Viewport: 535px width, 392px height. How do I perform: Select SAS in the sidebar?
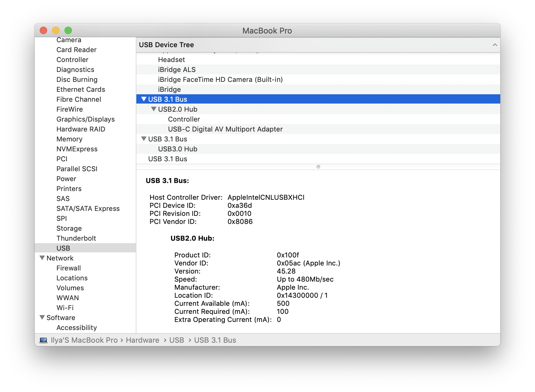tap(63, 198)
